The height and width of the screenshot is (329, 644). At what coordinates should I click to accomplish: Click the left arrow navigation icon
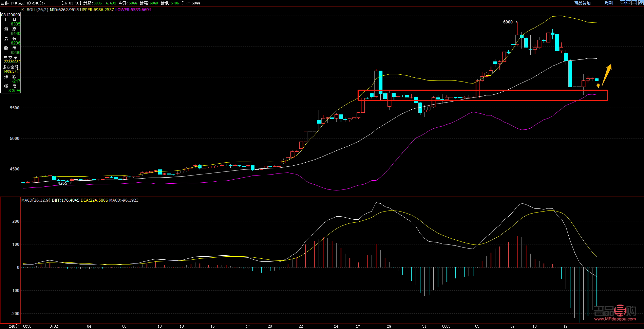click(x=623, y=3)
